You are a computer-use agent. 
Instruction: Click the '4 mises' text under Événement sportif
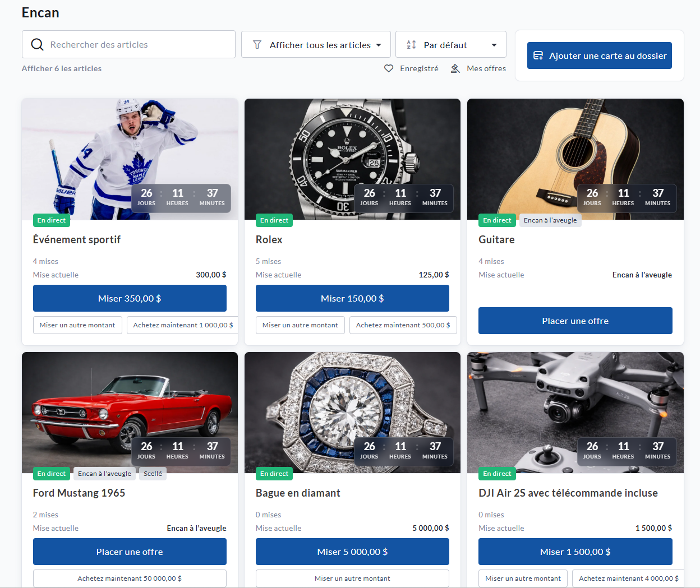[45, 261]
